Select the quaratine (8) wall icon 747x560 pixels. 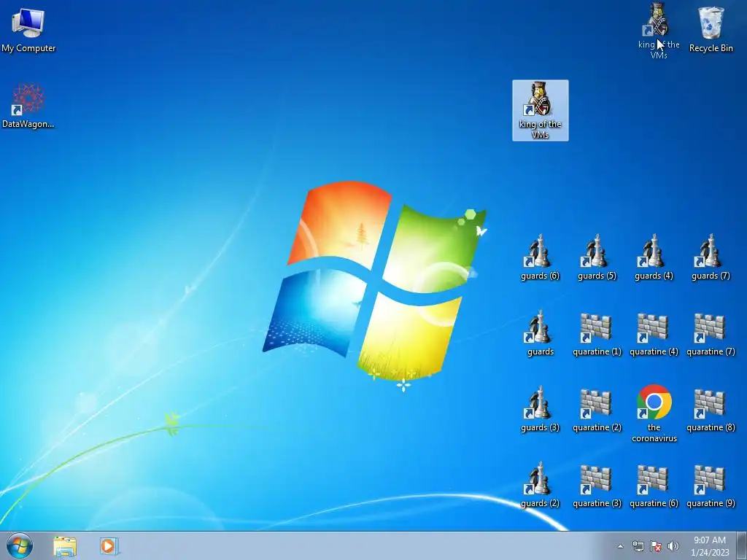click(x=711, y=404)
